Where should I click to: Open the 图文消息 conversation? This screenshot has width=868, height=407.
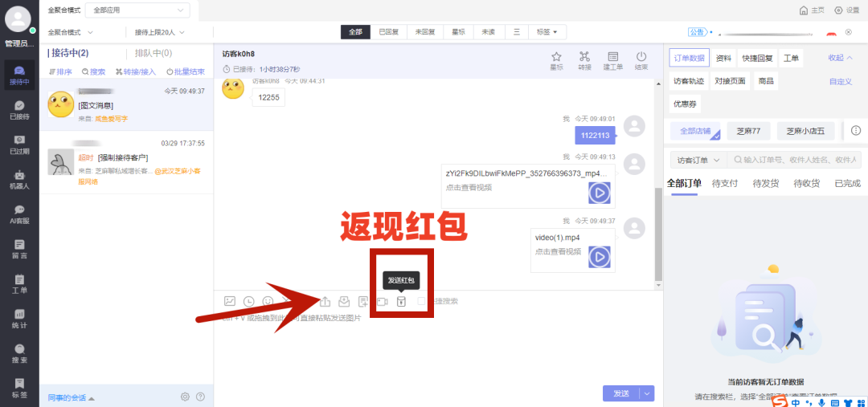(x=126, y=105)
